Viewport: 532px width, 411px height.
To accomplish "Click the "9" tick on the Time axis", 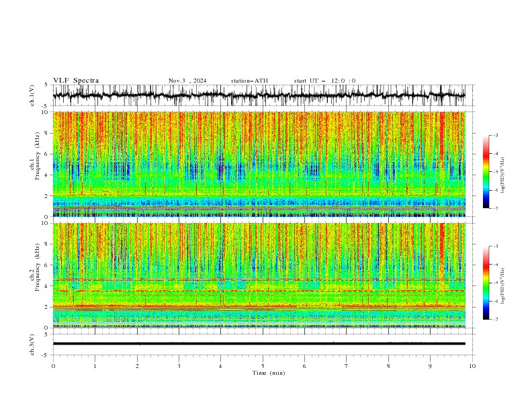I will tap(430, 366).
